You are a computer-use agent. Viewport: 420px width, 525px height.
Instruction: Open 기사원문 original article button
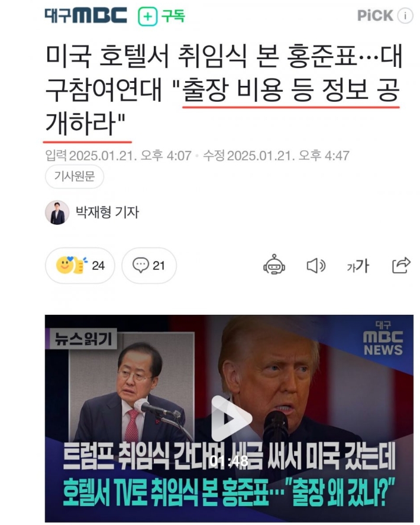click(75, 176)
